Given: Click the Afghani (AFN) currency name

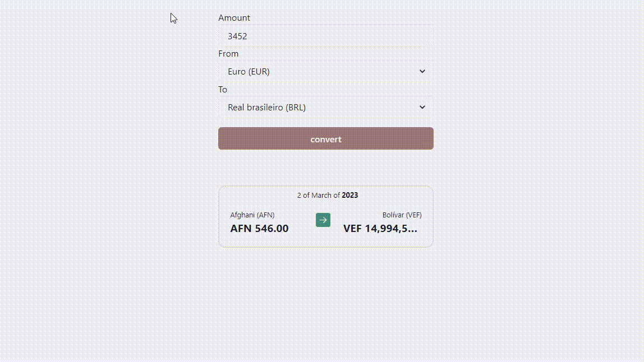Looking at the screenshot, I should (252, 215).
